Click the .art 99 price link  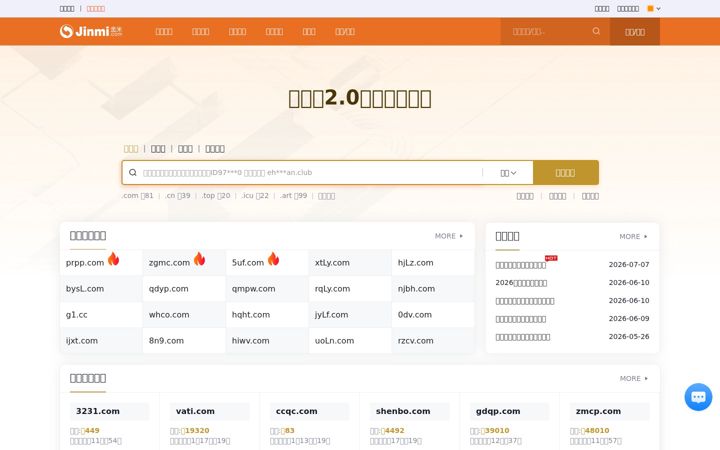tap(293, 196)
